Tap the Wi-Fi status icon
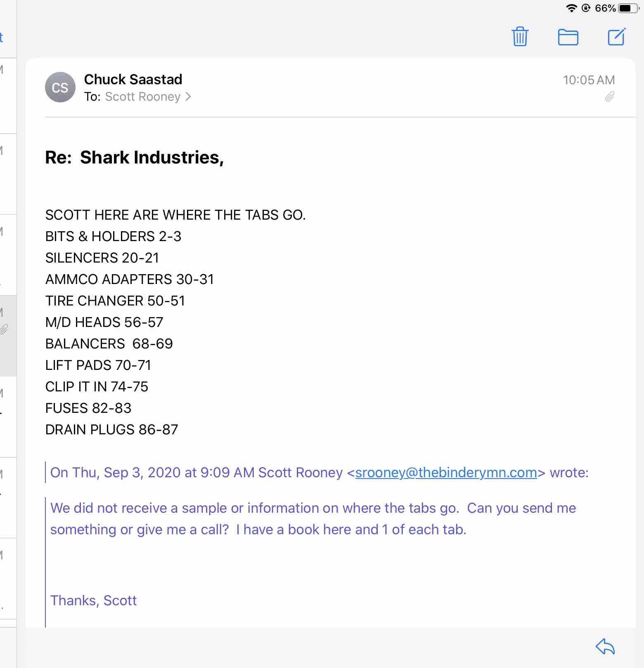Image resolution: width=644 pixels, height=668 pixels. (x=571, y=8)
